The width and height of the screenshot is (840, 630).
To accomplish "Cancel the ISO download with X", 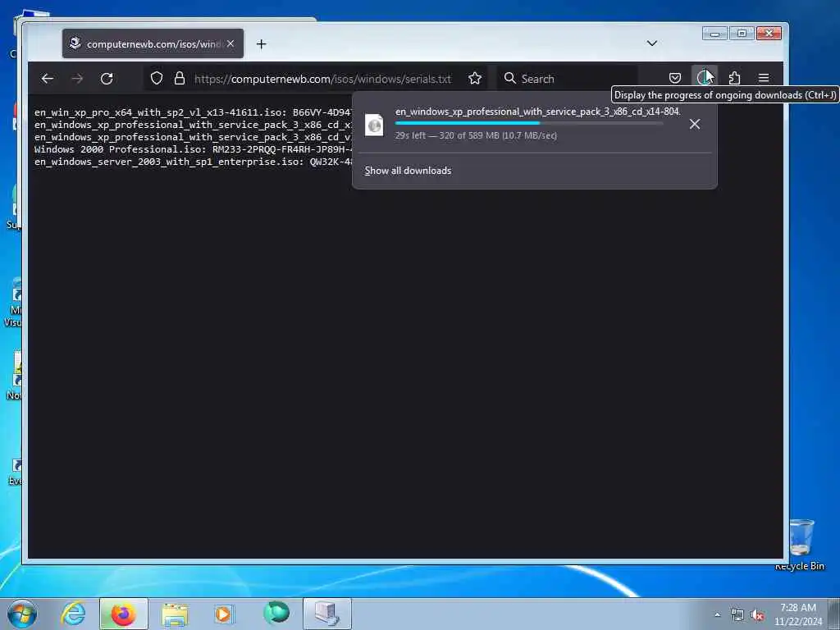I will tap(695, 125).
